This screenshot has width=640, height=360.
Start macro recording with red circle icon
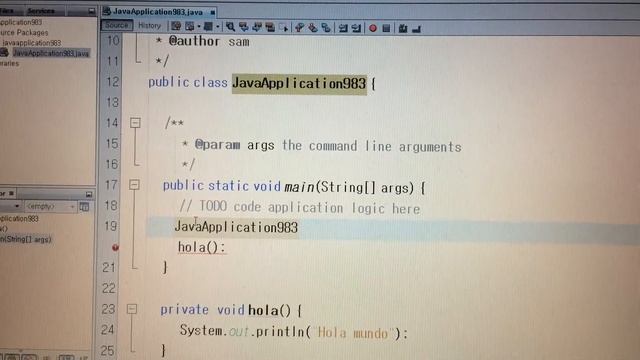(x=373, y=28)
